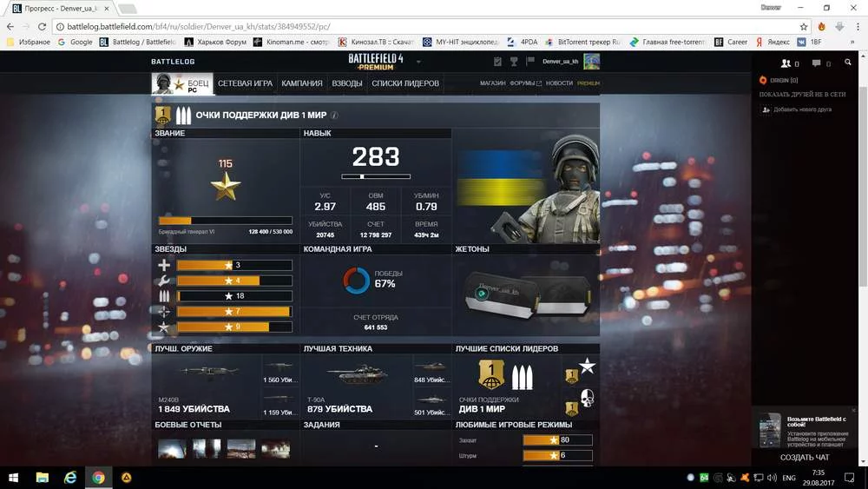The image size is (868, 489).
Task: Click the search magnifier in sidebar
Action: pos(847,63)
